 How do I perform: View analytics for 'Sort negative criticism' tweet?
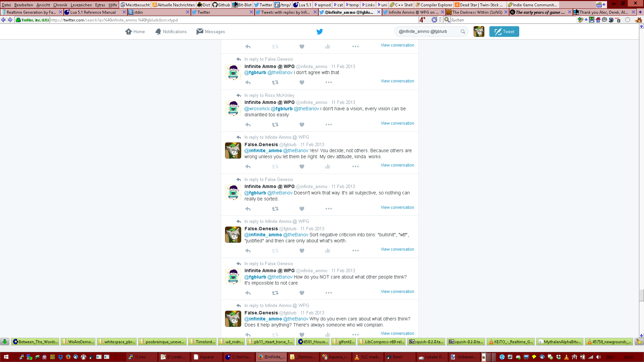coord(327,251)
